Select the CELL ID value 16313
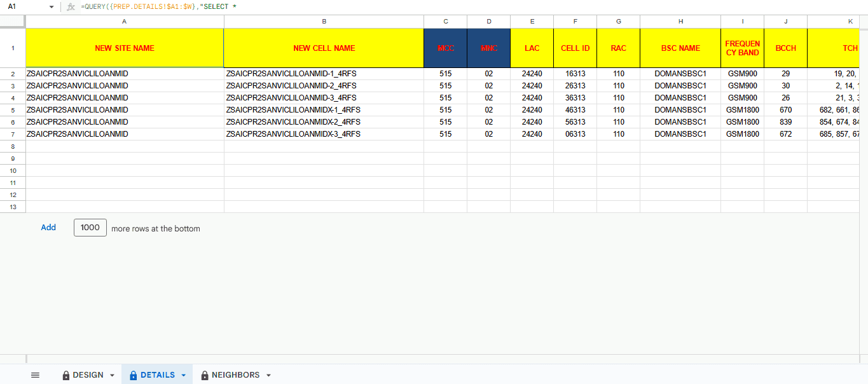This screenshot has height=384, width=868. pyautogui.click(x=575, y=74)
